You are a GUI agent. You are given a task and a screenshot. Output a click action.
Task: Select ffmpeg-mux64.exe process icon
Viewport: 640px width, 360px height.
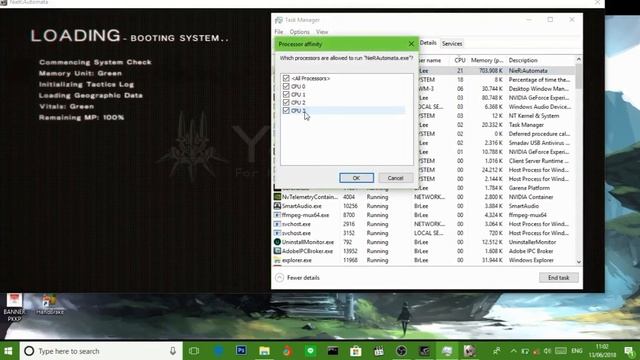coord(277,215)
